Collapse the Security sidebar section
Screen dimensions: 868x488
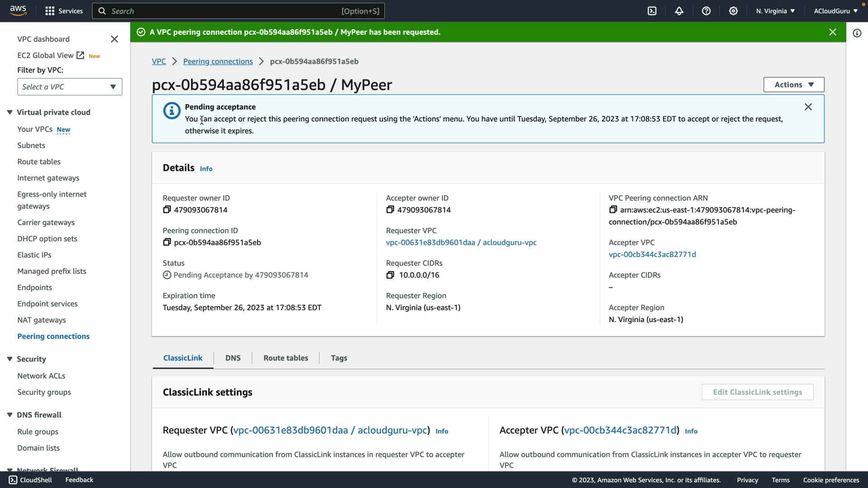(9, 359)
